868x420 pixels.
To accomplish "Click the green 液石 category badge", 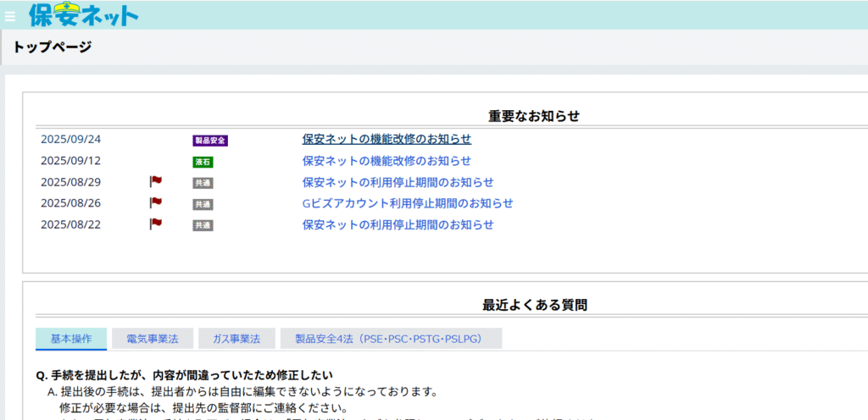I will pos(203,162).
